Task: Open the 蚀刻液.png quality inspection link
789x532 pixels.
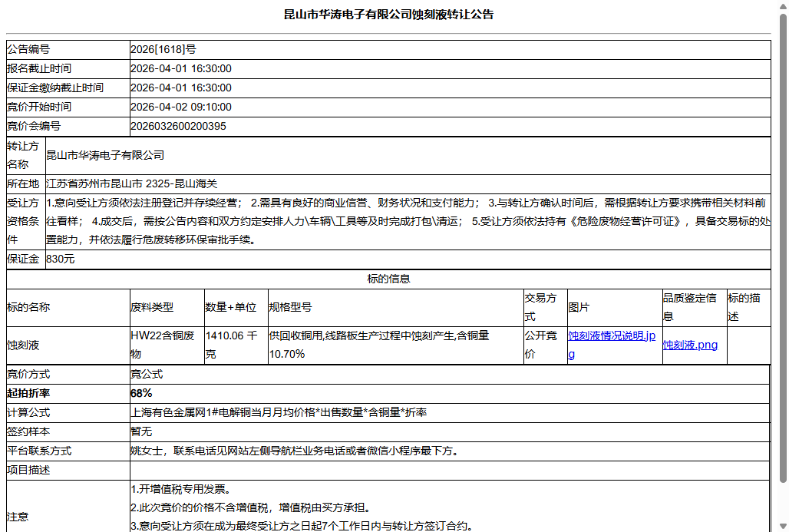Action: (690, 345)
